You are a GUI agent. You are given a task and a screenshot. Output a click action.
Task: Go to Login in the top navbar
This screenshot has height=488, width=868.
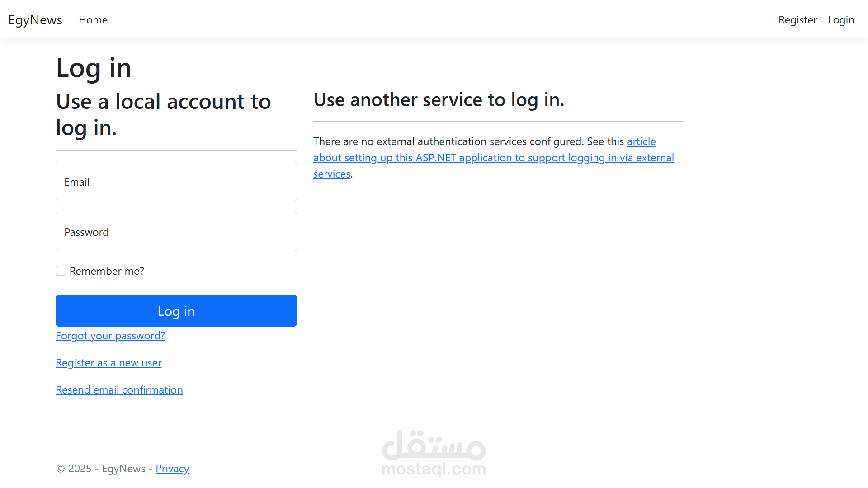click(841, 20)
